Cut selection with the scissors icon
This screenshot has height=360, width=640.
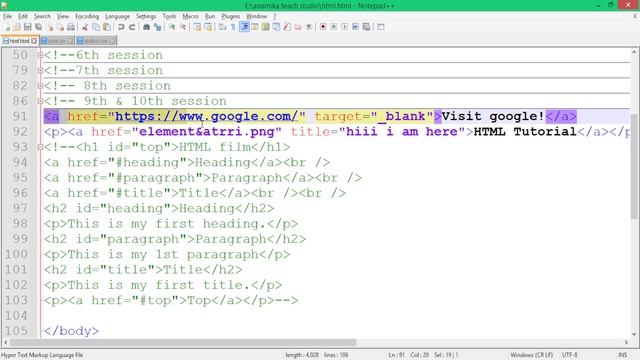click(85, 27)
